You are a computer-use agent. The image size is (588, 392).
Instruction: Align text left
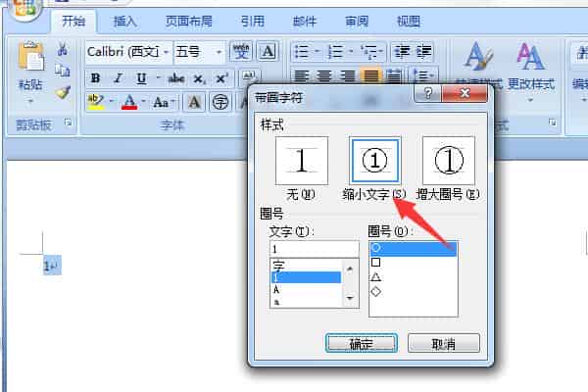301,76
